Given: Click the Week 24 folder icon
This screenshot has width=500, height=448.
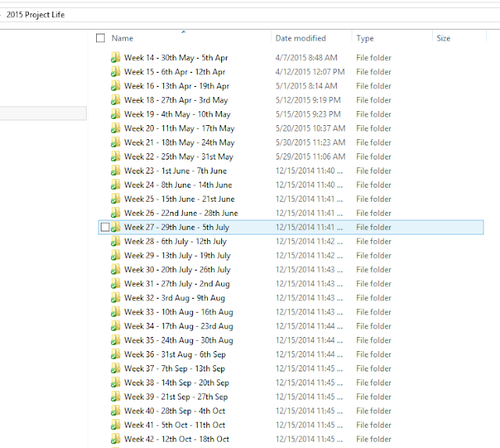Looking at the screenshot, I should pyautogui.click(x=116, y=185).
